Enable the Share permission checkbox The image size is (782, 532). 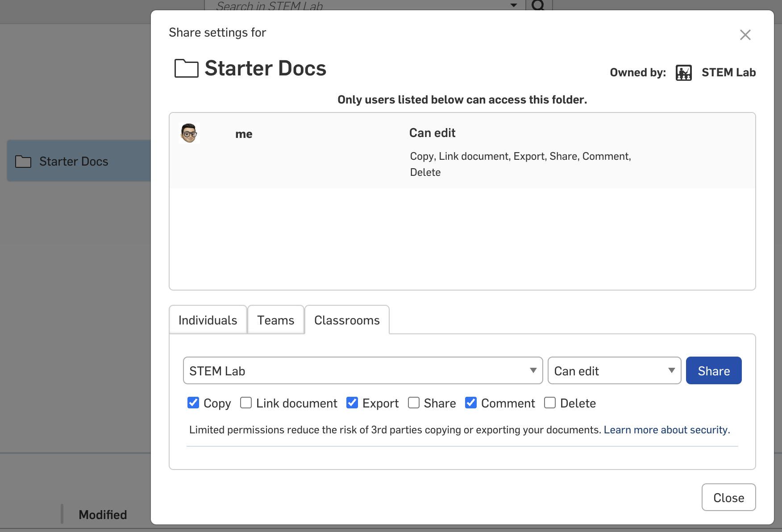(x=414, y=403)
